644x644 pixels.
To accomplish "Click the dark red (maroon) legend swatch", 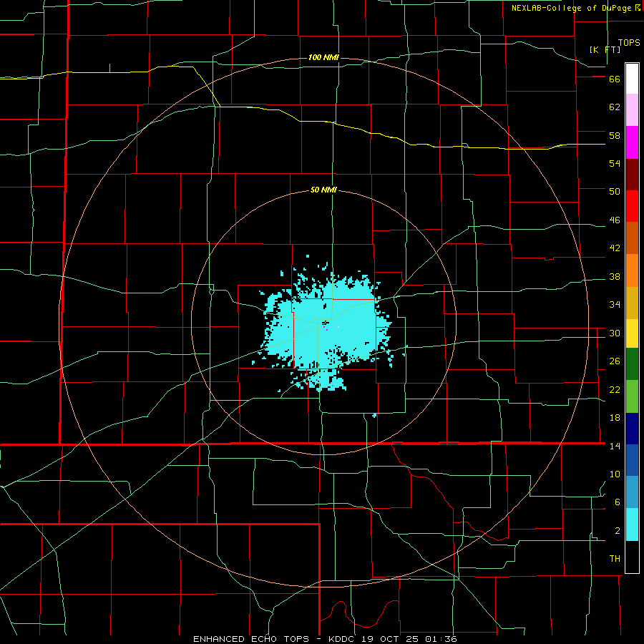I will tap(632, 175).
